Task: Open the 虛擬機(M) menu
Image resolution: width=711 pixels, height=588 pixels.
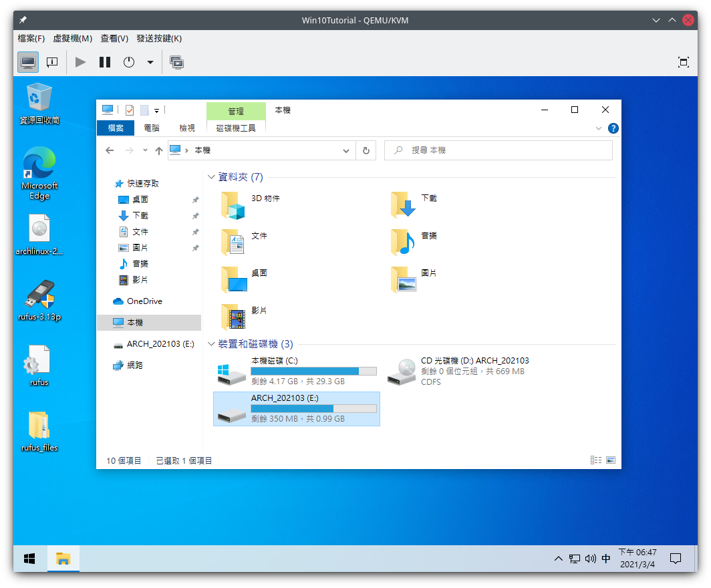Action: [x=73, y=39]
